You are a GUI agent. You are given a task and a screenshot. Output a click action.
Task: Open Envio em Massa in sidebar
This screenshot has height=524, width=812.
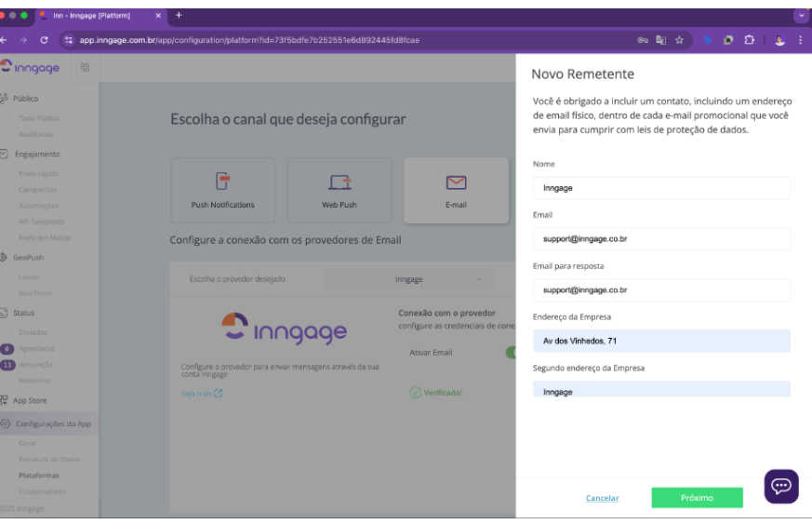[44, 238]
